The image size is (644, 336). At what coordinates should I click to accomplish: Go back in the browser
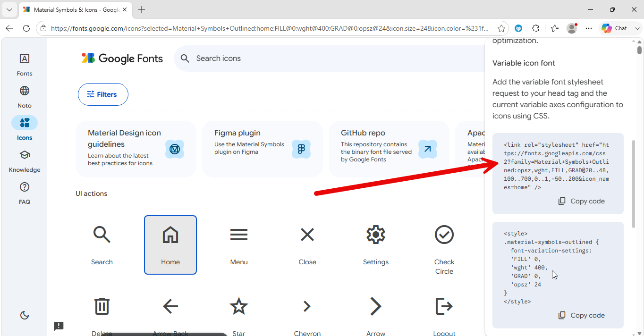coord(9,28)
